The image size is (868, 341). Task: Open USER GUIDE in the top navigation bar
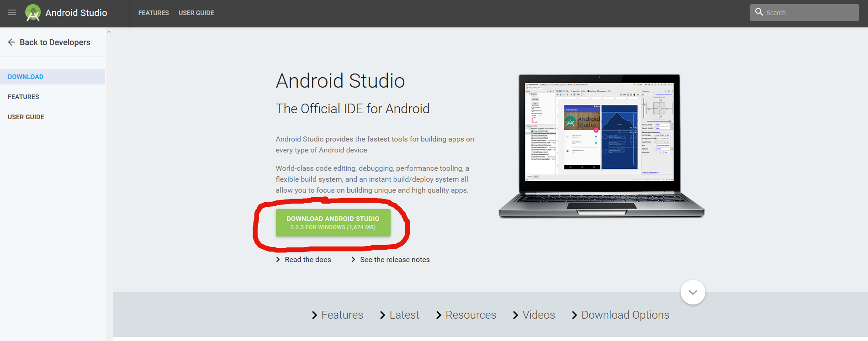point(196,13)
